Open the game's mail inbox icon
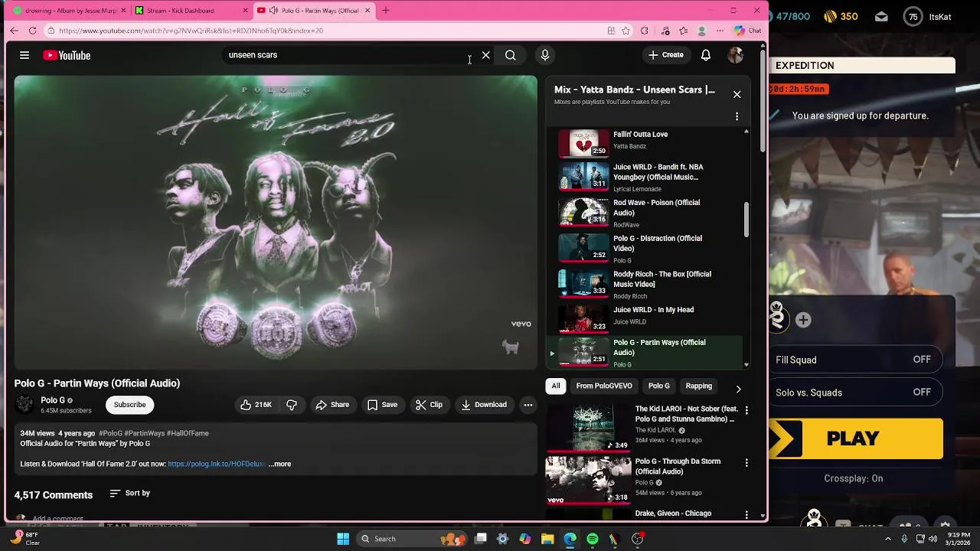Viewport: 980px width, 551px height. tap(881, 16)
